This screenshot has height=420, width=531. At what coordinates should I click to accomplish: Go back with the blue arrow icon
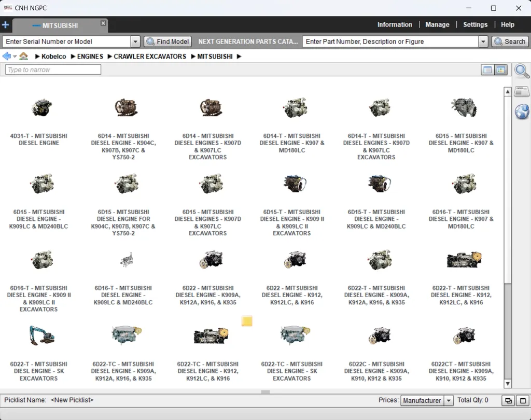[x=6, y=56]
